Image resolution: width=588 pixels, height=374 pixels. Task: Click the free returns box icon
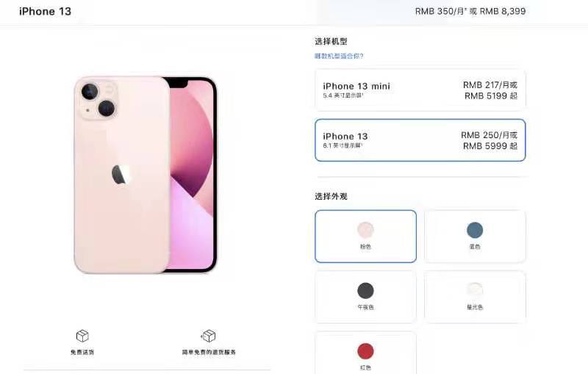coord(209,336)
